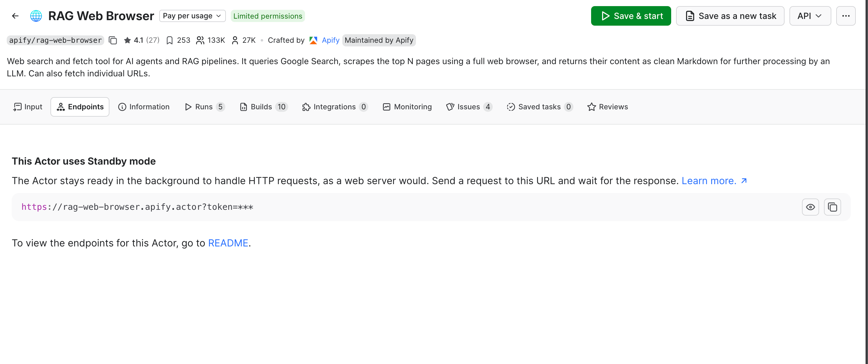Image resolution: width=868 pixels, height=364 pixels.
Task: Go to the Builds tab
Action: [x=263, y=107]
